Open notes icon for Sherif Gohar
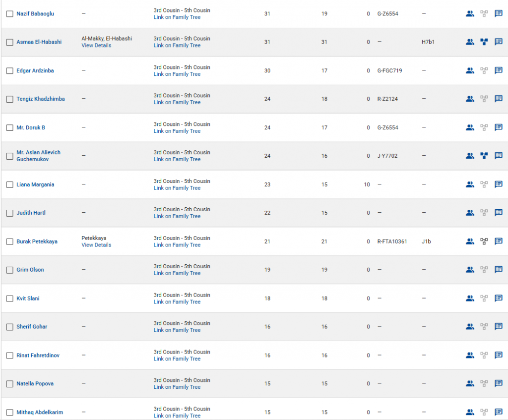Screen dimensions: 508x420 499,327
